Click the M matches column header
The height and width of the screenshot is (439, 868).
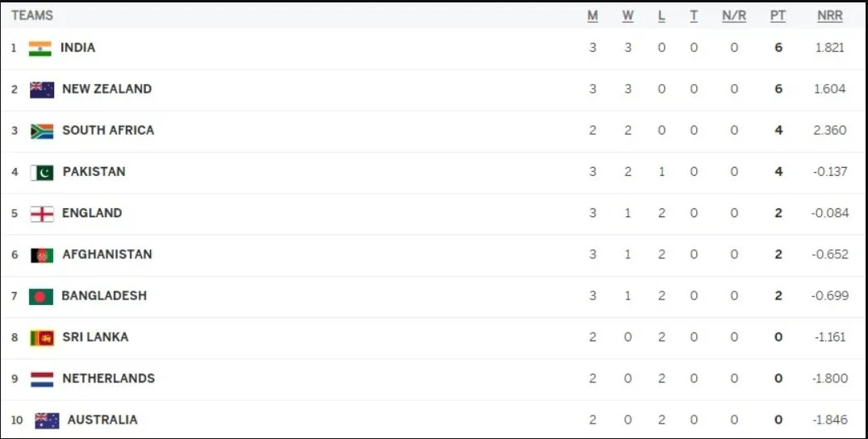pyautogui.click(x=593, y=16)
